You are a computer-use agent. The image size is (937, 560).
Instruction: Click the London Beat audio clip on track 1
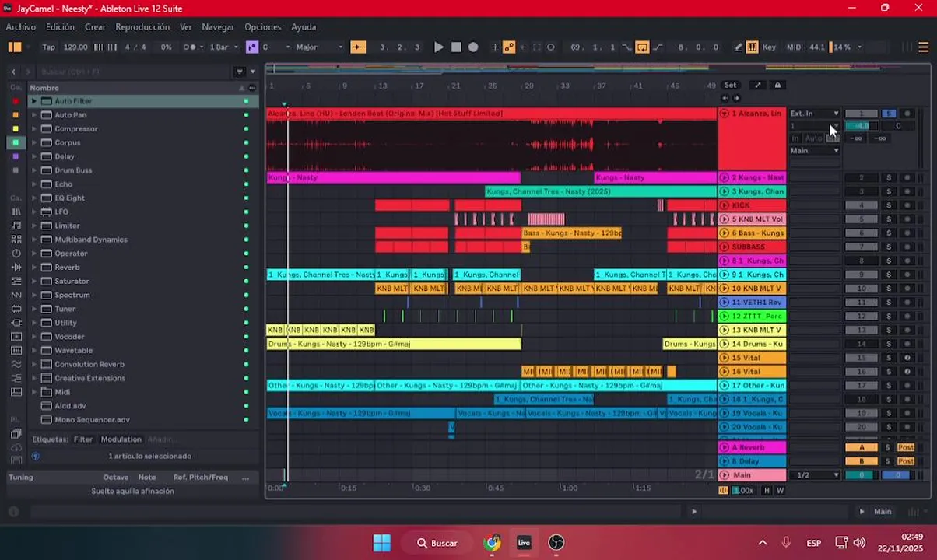[x=491, y=139]
